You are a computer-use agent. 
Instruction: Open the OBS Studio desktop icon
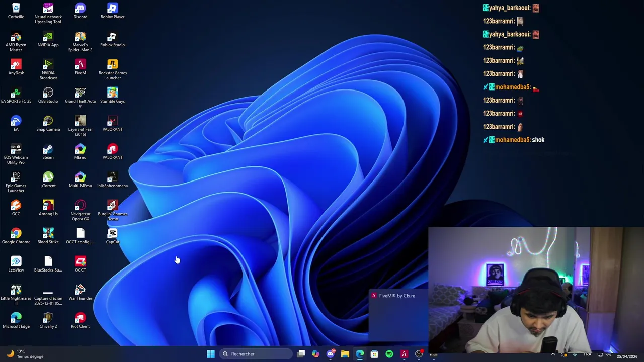[48, 96]
